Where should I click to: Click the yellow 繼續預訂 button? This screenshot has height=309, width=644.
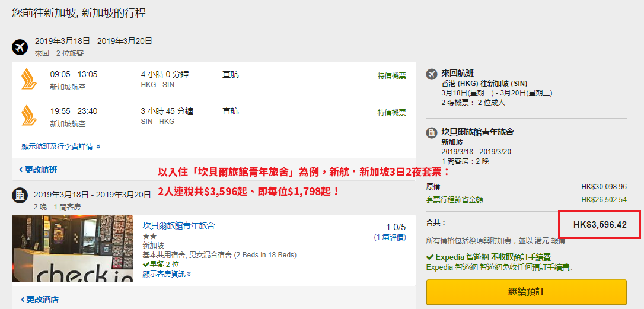pyautogui.click(x=526, y=292)
